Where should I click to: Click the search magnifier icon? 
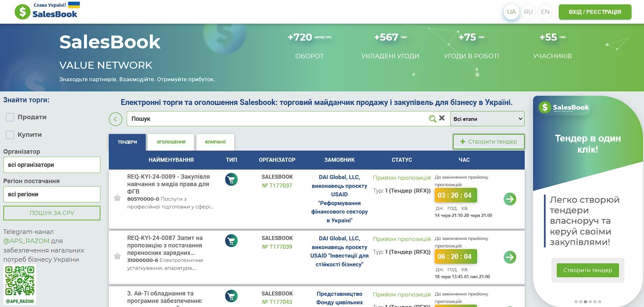[432, 118]
